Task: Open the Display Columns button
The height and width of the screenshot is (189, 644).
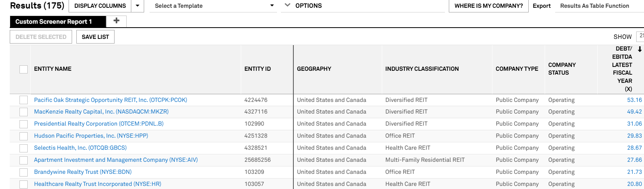Action: click(100, 6)
